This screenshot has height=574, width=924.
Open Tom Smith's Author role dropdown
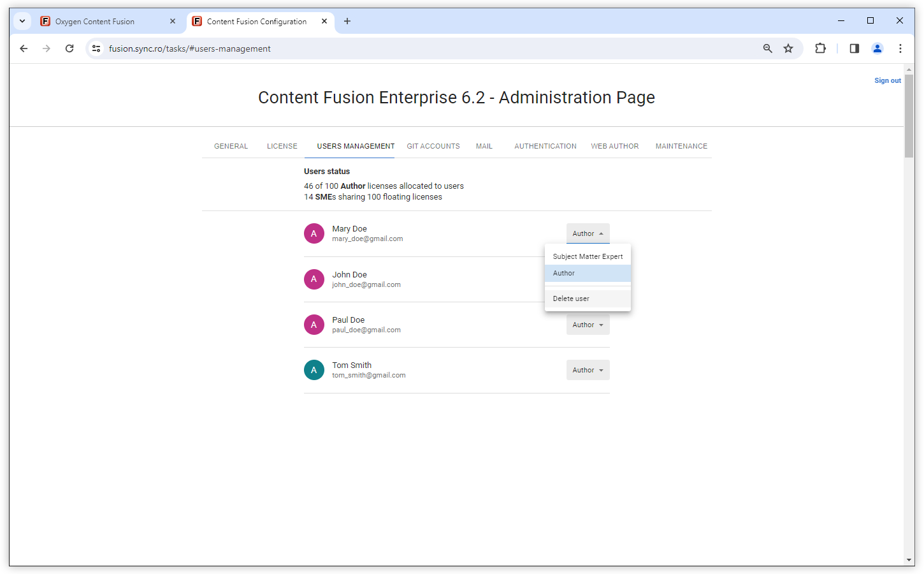click(588, 370)
